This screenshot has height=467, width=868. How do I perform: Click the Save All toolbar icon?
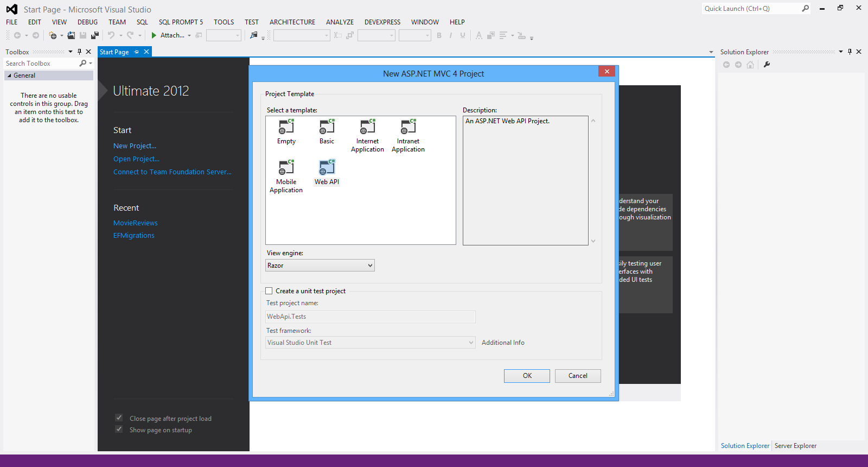point(95,35)
